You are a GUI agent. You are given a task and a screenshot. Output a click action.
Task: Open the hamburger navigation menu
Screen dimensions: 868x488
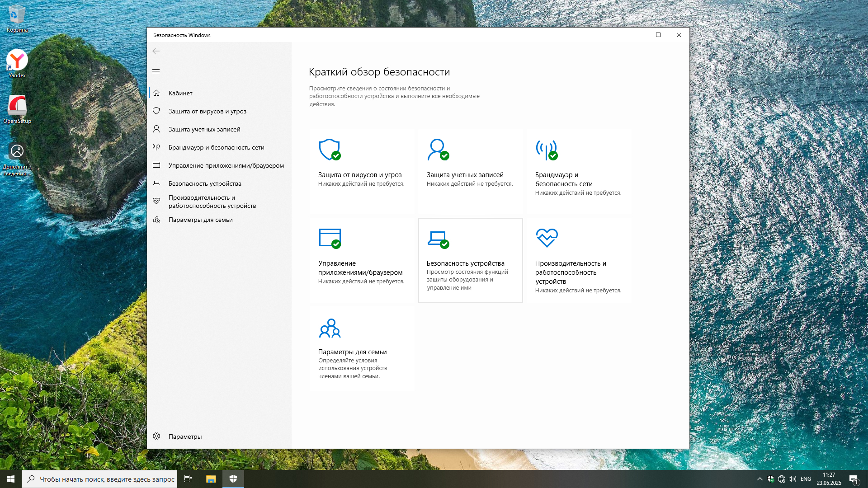[x=156, y=71]
